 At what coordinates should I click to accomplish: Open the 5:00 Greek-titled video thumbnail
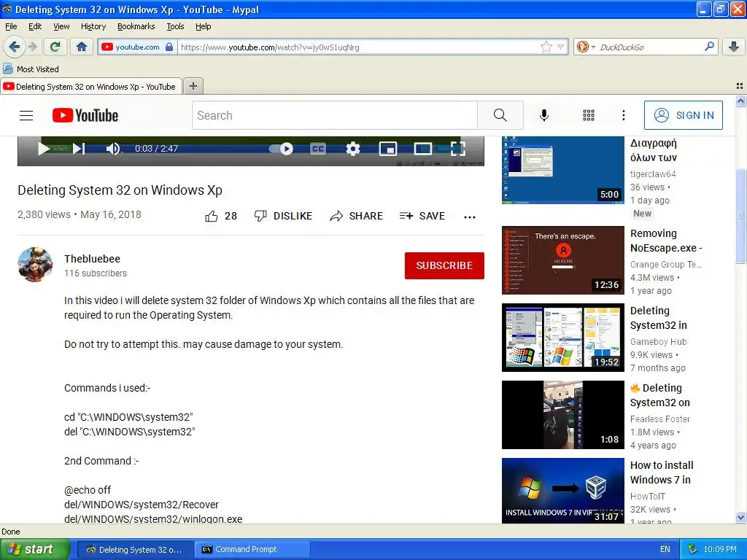(x=563, y=170)
